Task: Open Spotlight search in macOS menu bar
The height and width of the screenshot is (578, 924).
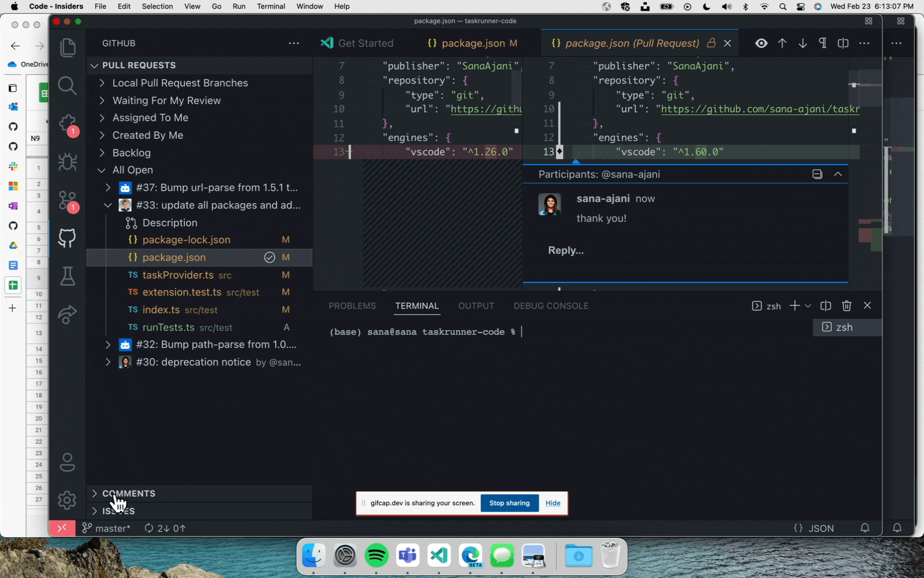Action: 783,7
